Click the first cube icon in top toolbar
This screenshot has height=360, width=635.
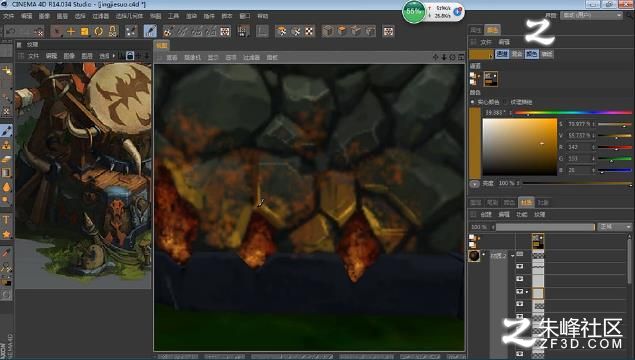(x=328, y=31)
